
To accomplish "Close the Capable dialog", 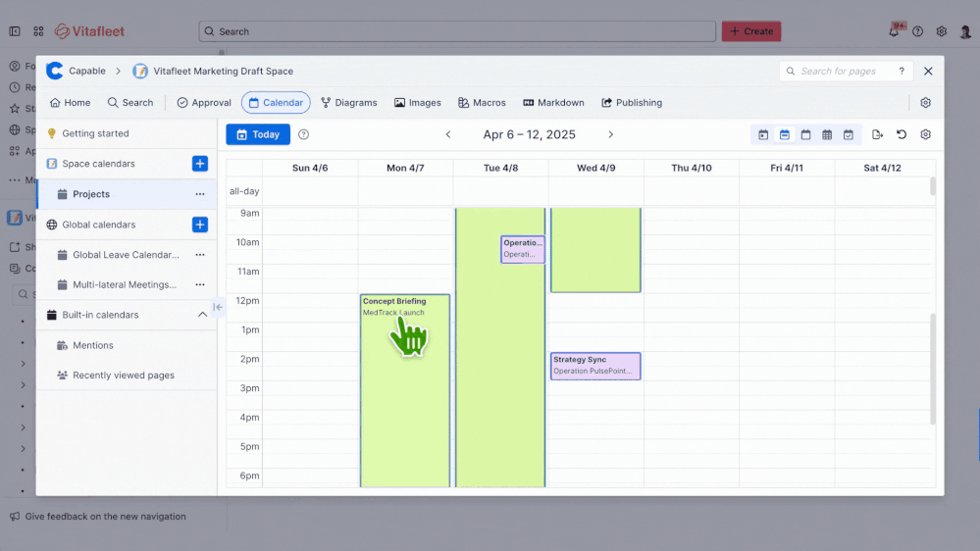I will click(x=928, y=72).
